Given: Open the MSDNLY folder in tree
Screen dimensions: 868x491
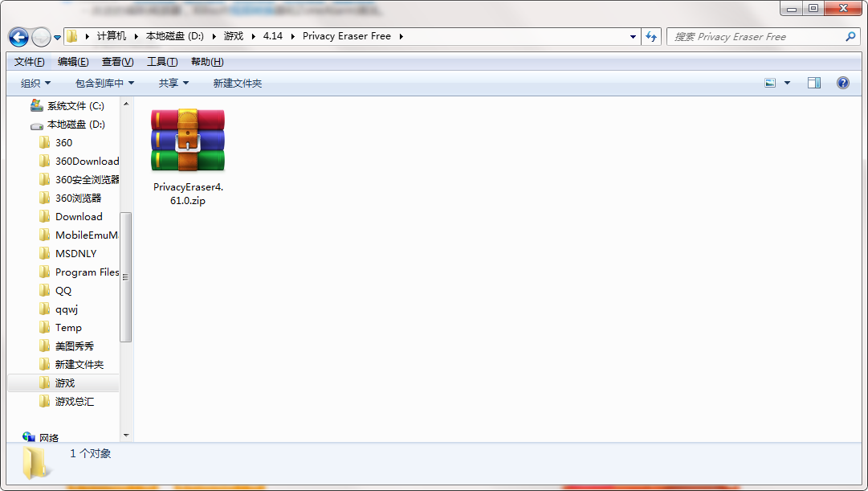Looking at the screenshot, I should click(x=75, y=254).
